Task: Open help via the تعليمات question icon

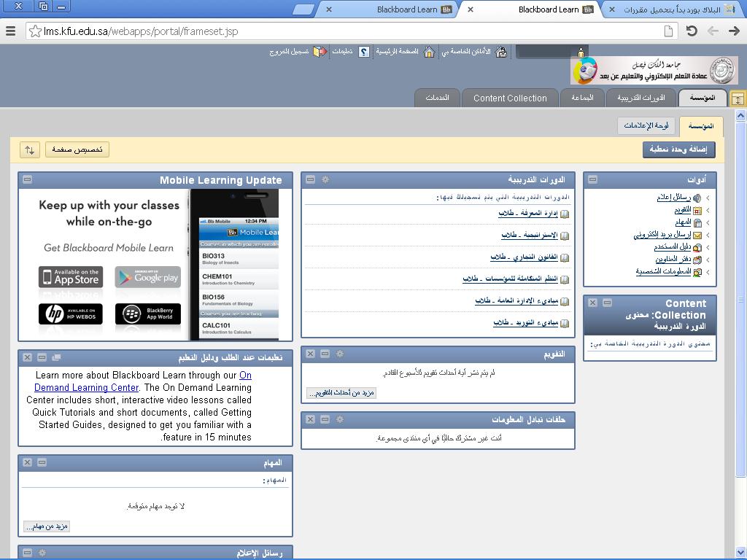Action: [364, 52]
